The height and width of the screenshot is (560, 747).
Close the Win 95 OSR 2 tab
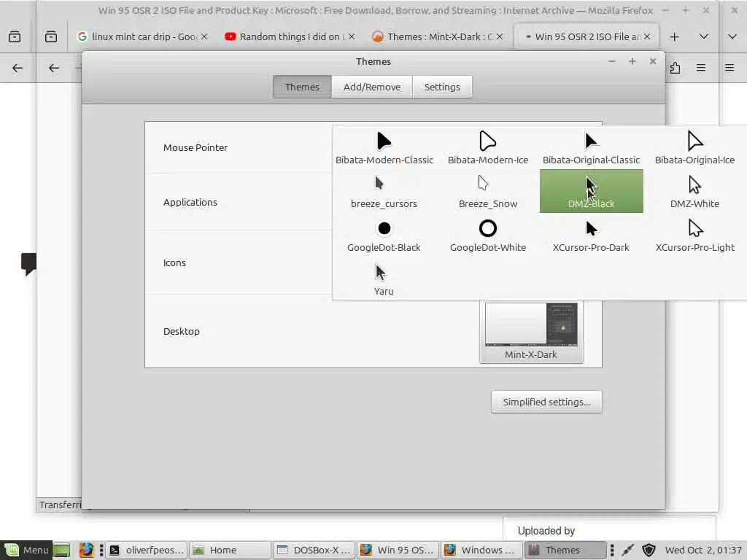pos(647,36)
